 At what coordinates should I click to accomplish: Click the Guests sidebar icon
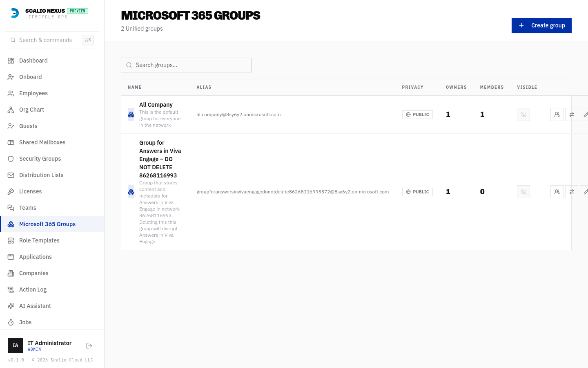coord(11,126)
